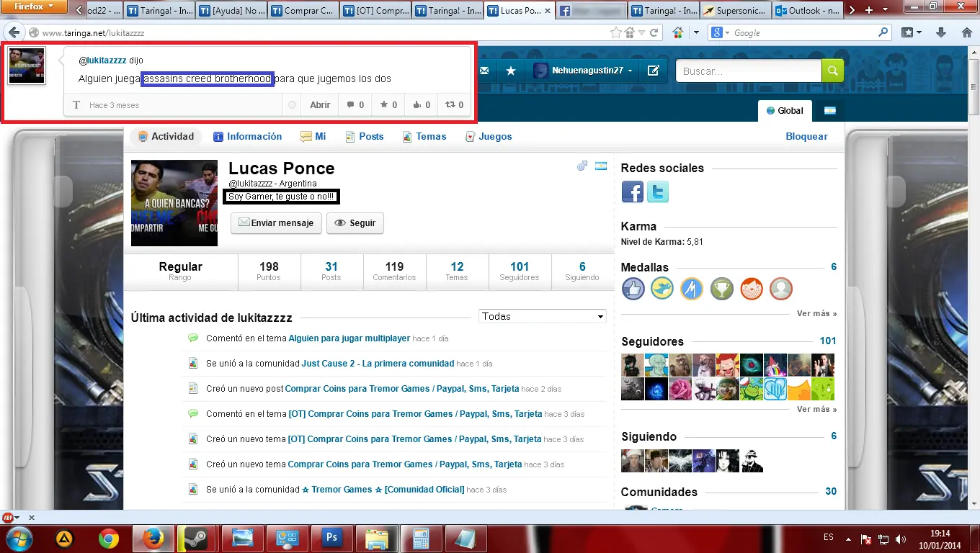Adjust volume via the system tray speaker icon
980x553 pixels.
[901, 539]
